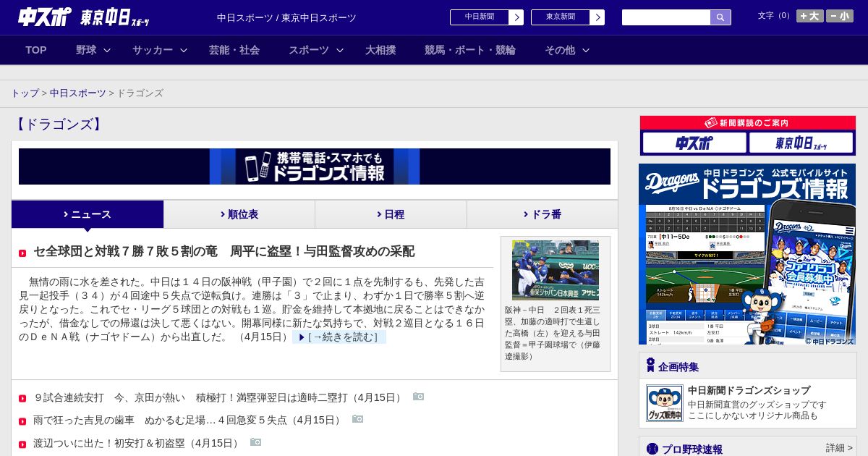Select the 日程 tab
Screen dimensions: 868x456
pos(391,214)
